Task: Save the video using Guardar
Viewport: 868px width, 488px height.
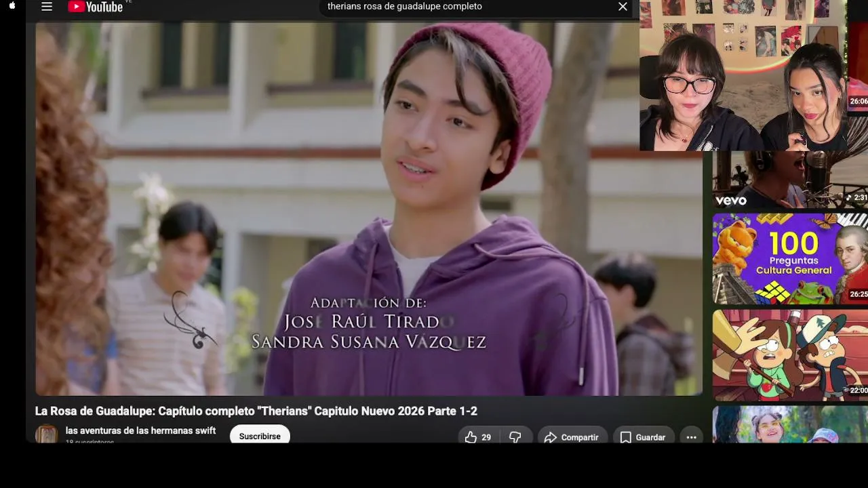Action: [x=644, y=437]
